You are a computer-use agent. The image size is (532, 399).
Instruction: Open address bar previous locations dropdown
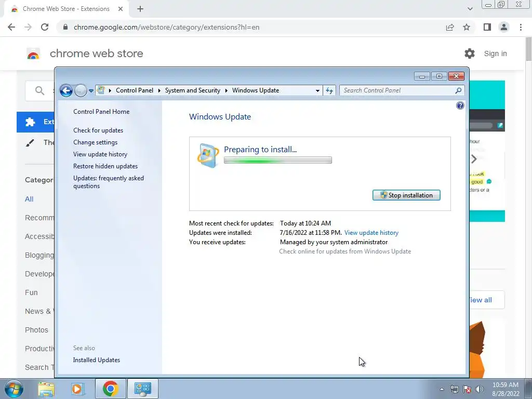coord(317,90)
